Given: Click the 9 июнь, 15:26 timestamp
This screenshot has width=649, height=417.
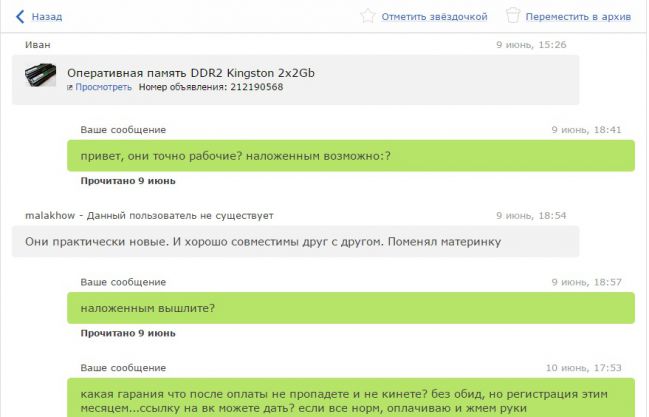Looking at the screenshot, I should pos(530,45).
